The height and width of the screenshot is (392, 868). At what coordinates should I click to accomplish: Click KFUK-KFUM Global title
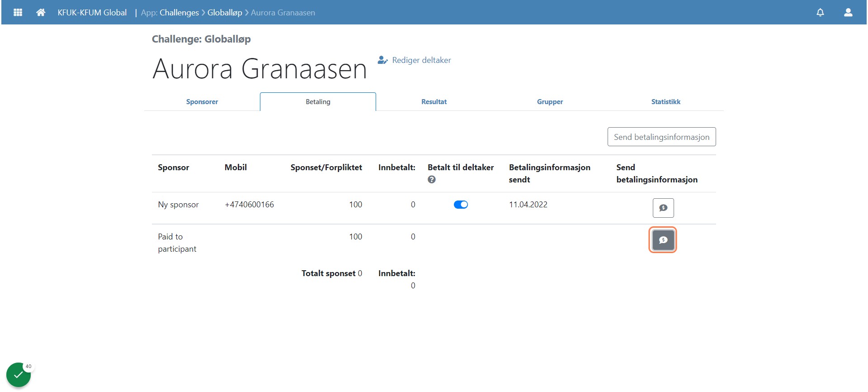click(x=92, y=13)
